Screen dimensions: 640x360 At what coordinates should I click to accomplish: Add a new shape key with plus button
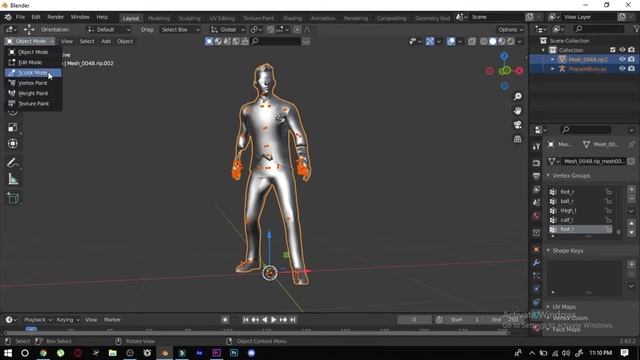(x=631, y=265)
